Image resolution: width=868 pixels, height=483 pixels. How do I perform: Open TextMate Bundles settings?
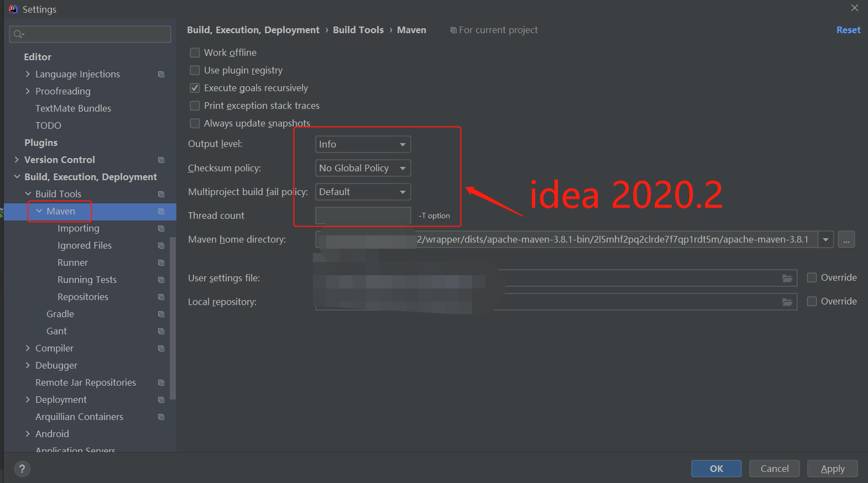click(x=73, y=108)
